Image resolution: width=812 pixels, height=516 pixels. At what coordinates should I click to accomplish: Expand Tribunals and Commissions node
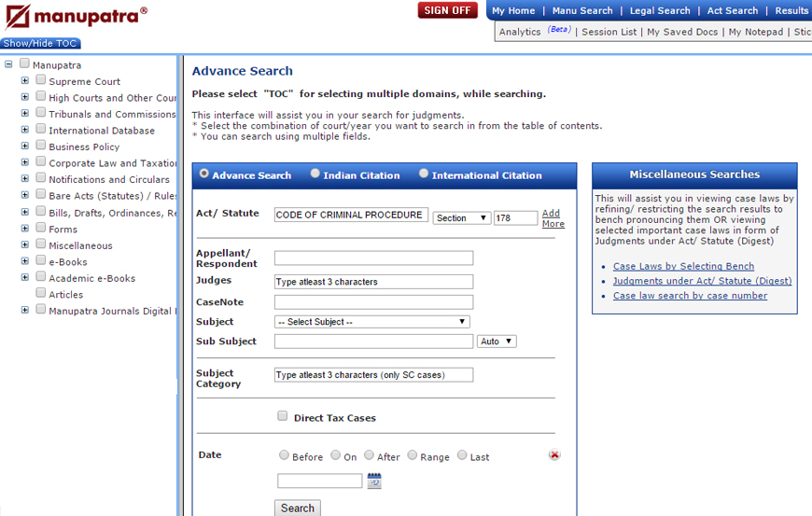(25, 113)
